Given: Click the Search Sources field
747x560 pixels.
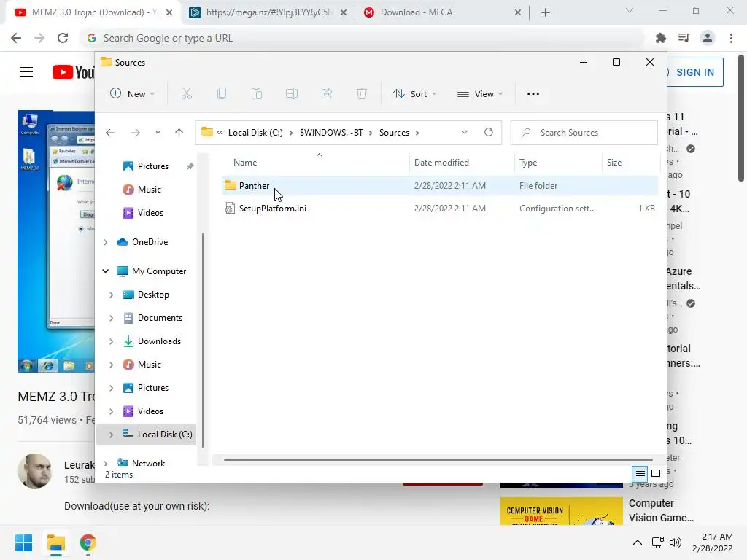Looking at the screenshot, I should [584, 133].
